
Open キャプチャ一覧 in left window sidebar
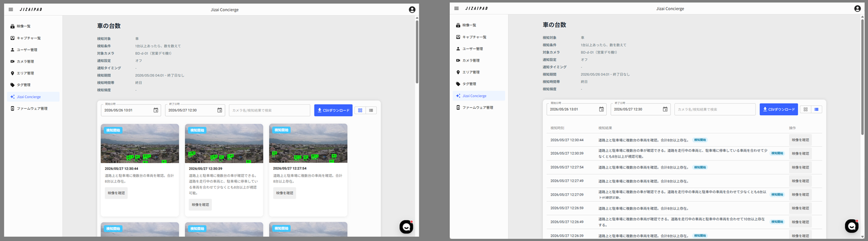tap(33, 38)
